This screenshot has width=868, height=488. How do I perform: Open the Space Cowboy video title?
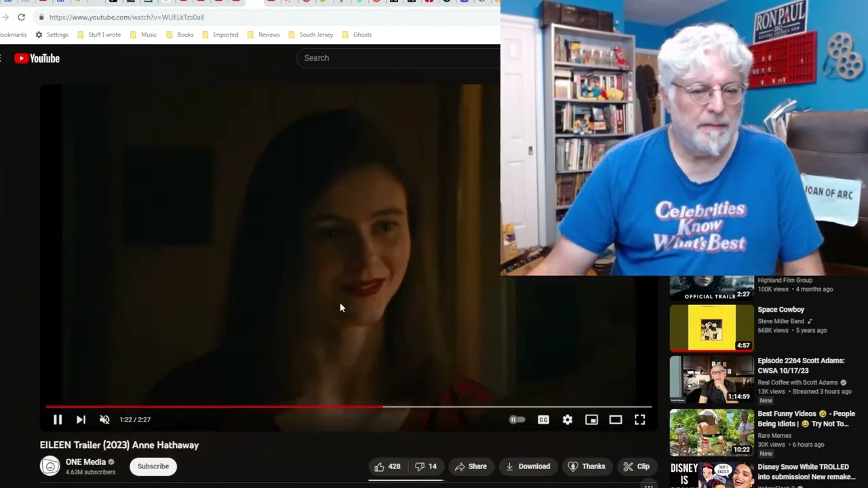click(781, 310)
